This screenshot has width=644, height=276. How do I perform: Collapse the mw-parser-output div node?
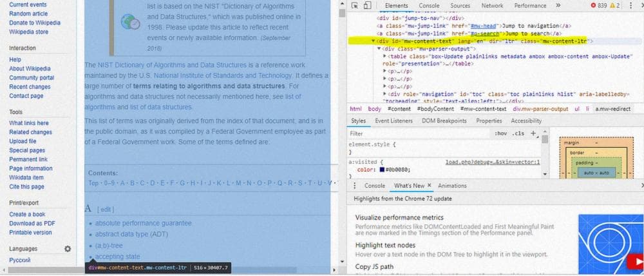[x=379, y=49]
